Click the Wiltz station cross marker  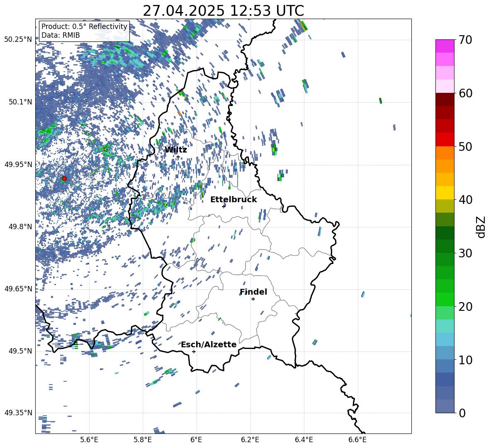pyautogui.click(x=178, y=157)
